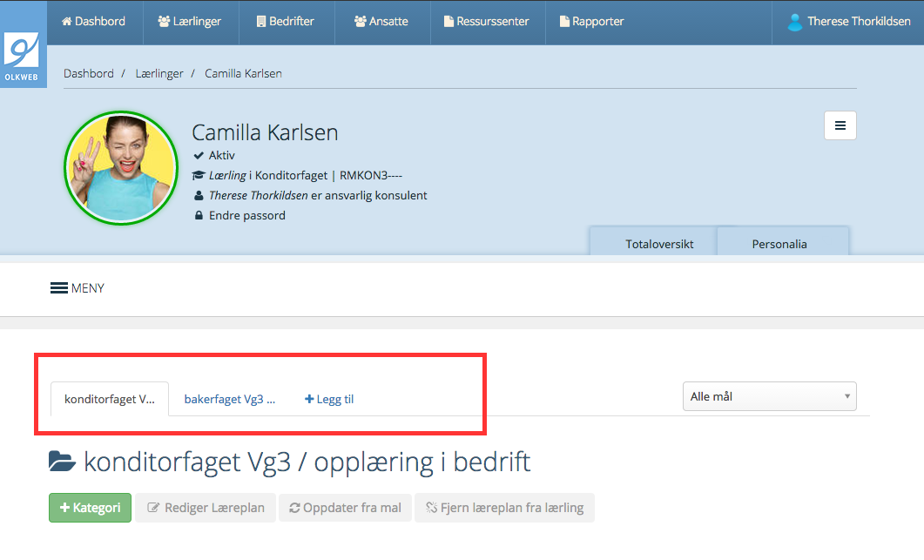Screen dimensions: 924x560
Task: Open the hamburger options button beside profile
Action: tap(840, 125)
